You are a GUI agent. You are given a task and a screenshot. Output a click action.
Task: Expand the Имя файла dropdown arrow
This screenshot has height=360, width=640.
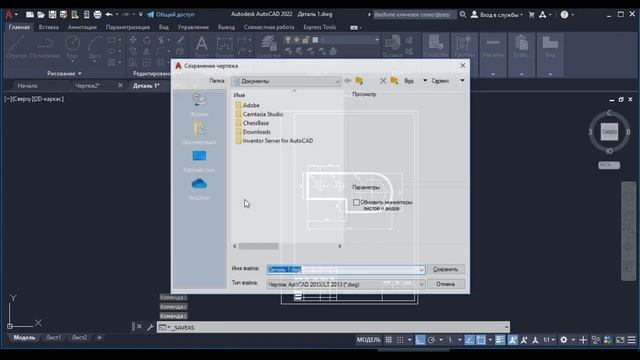[x=421, y=270]
